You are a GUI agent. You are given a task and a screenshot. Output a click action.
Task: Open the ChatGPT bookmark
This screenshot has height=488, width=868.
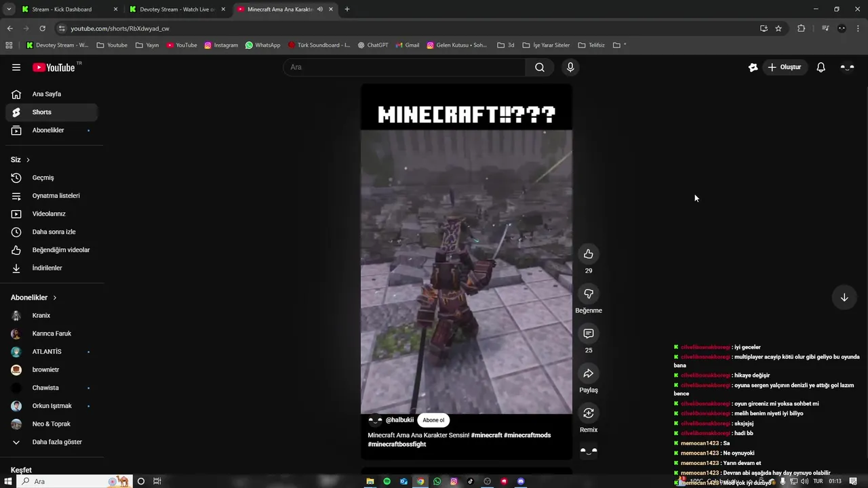click(373, 45)
